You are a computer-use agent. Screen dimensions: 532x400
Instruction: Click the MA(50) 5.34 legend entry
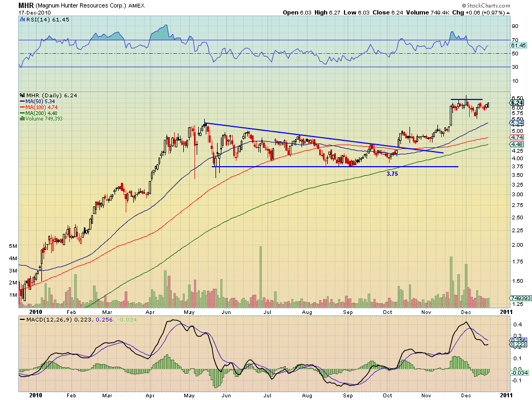[x=40, y=101]
